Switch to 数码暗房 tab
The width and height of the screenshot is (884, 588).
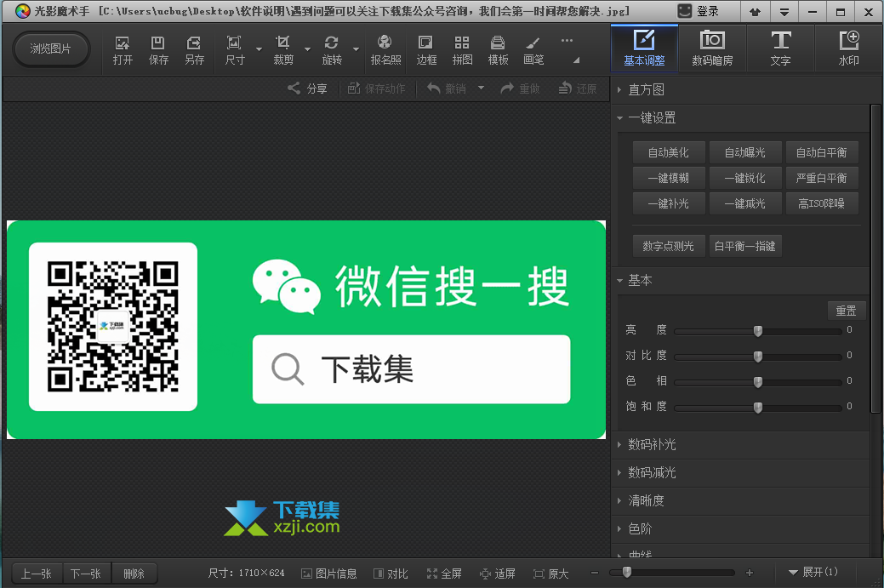coord(713,49)
